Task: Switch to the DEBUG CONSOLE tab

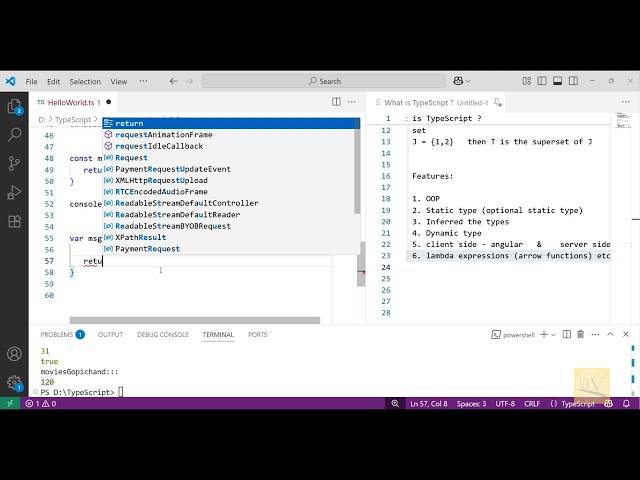Action: 163,334
